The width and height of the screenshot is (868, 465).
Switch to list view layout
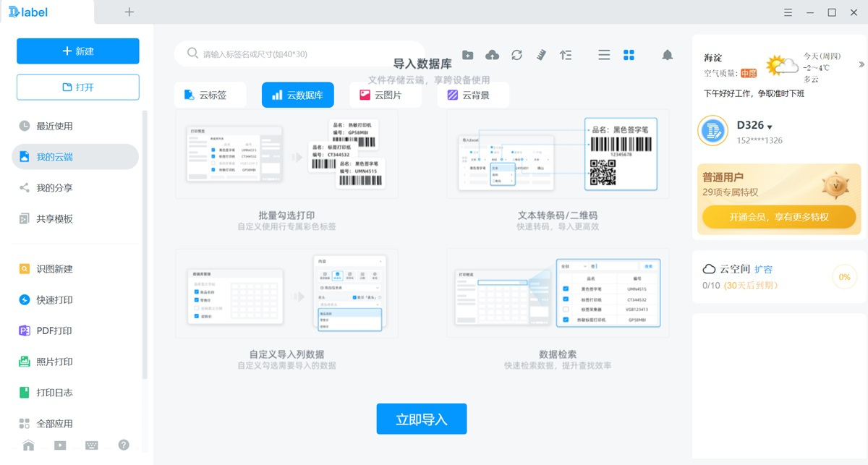tap(604, 55)
